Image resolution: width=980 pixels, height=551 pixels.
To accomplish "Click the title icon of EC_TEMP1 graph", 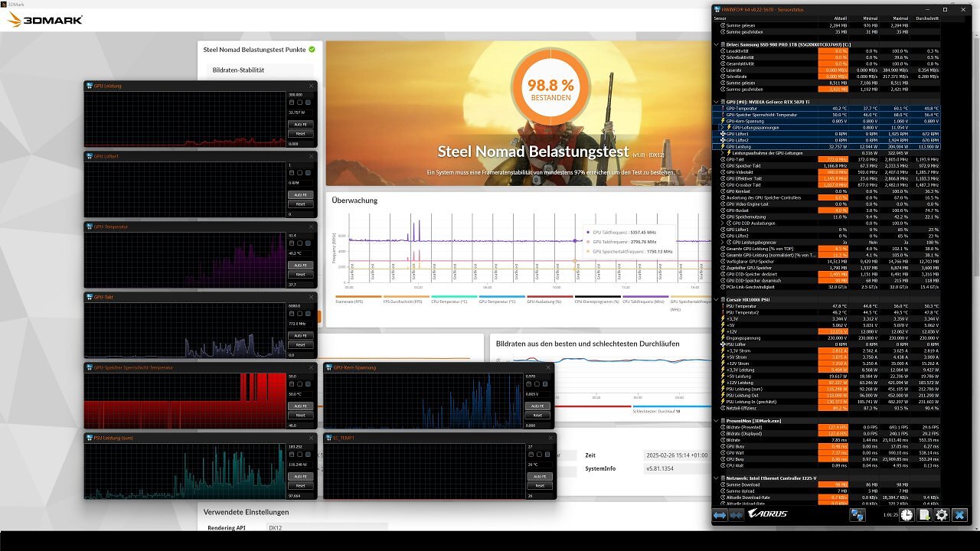I will (x=328, y=438).
